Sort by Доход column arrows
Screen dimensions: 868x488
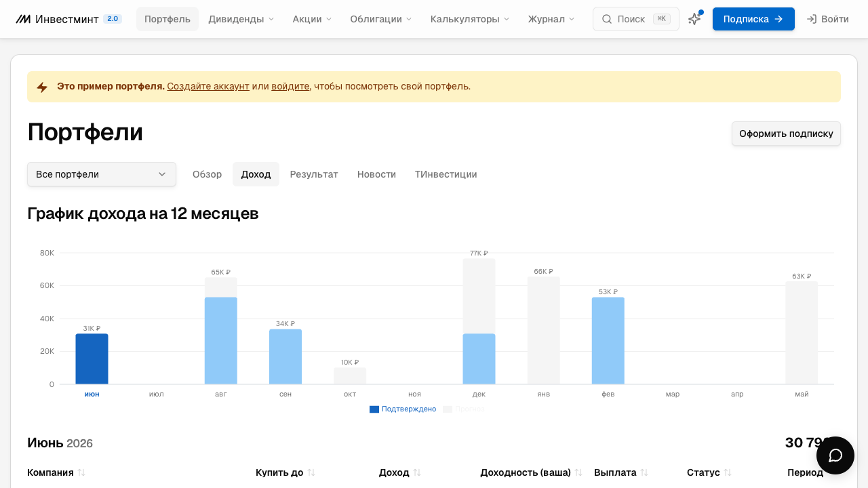tap(417, 472)
